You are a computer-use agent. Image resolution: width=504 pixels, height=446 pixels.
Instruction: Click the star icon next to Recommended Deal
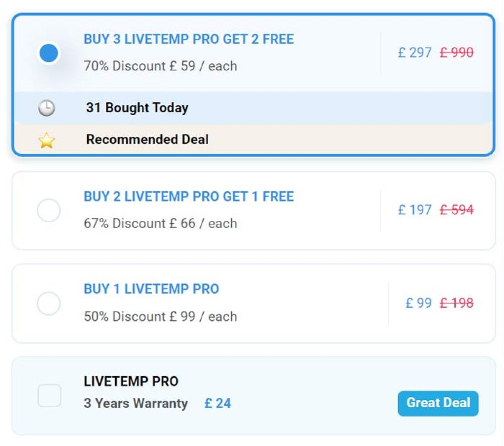coord(47,139)
